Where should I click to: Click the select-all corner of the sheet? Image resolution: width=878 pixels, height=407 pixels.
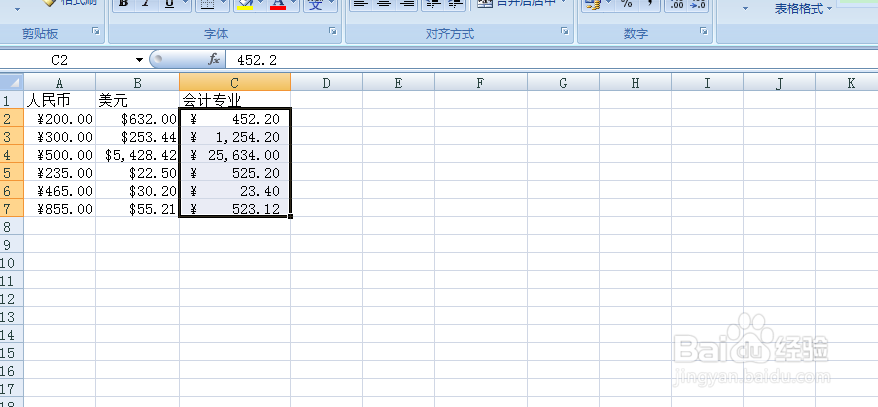coord(12,82)
